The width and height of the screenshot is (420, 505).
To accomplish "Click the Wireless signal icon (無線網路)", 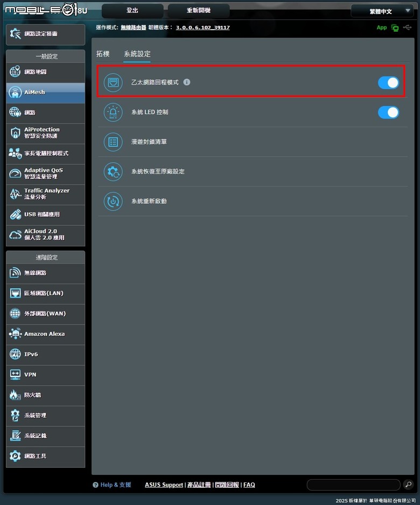I will point(15,273).
